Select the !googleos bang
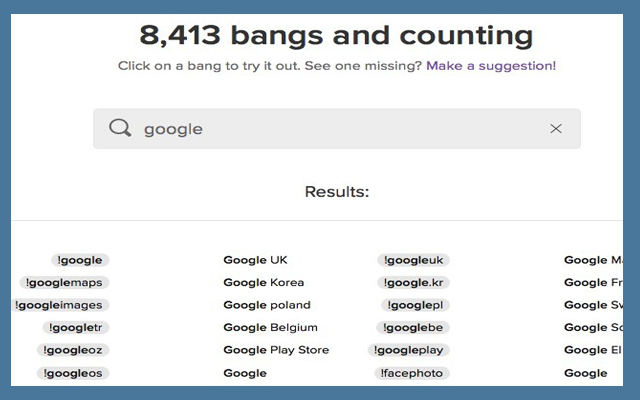 point(72,373)
